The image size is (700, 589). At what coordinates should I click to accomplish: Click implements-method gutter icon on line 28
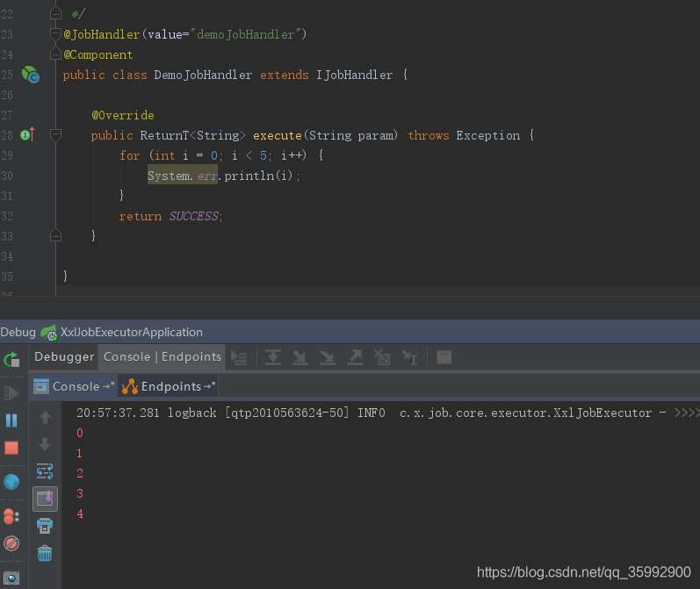pos(27,134)
